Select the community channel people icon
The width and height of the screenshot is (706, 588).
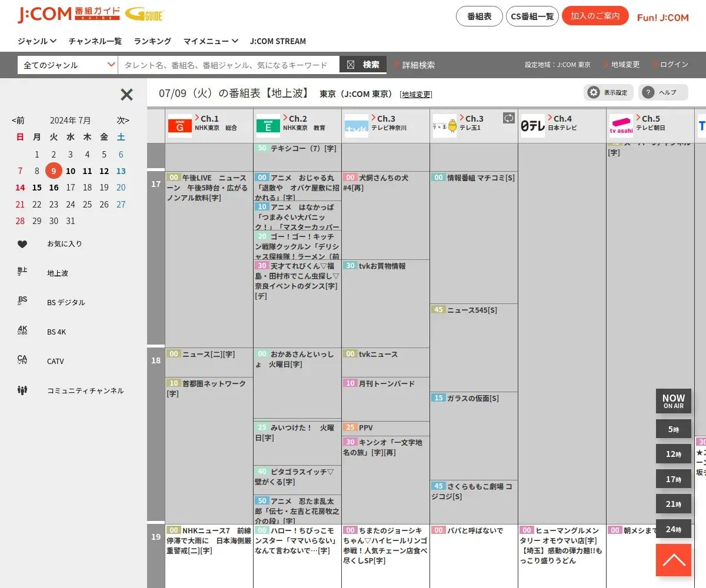(x=22, y=389)
